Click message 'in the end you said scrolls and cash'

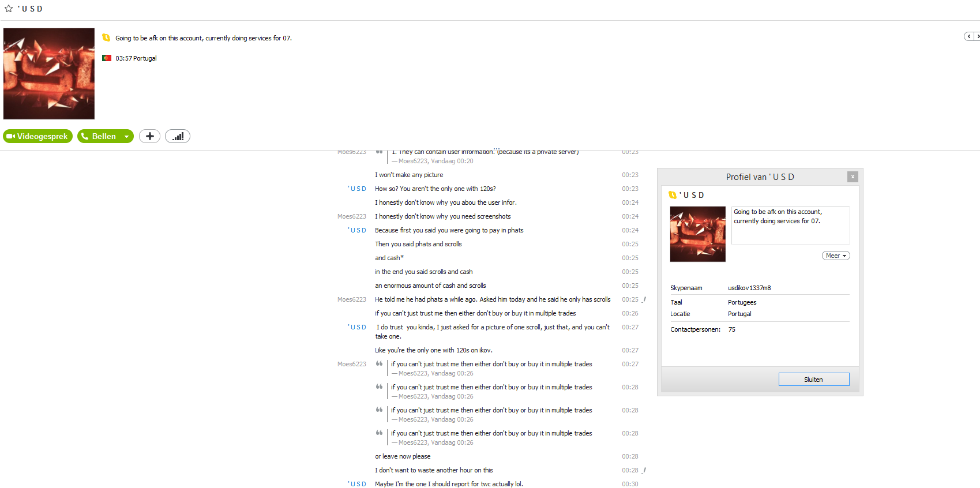point(424,272)
